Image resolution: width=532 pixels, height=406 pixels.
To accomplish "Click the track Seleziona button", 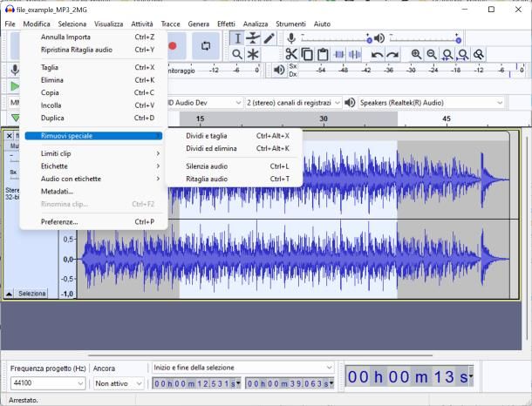I will pyautogui.click(x=32, y=294).
